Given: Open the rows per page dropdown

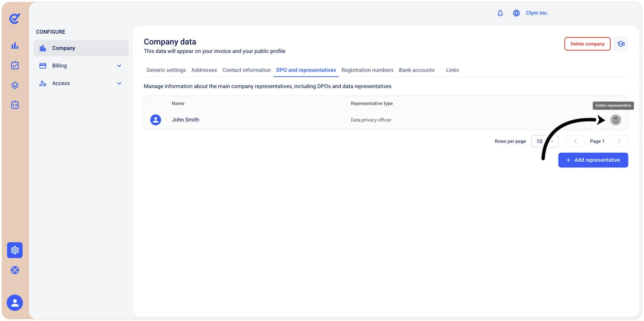Looking at the screenshot, I should (x=545, y=141).
